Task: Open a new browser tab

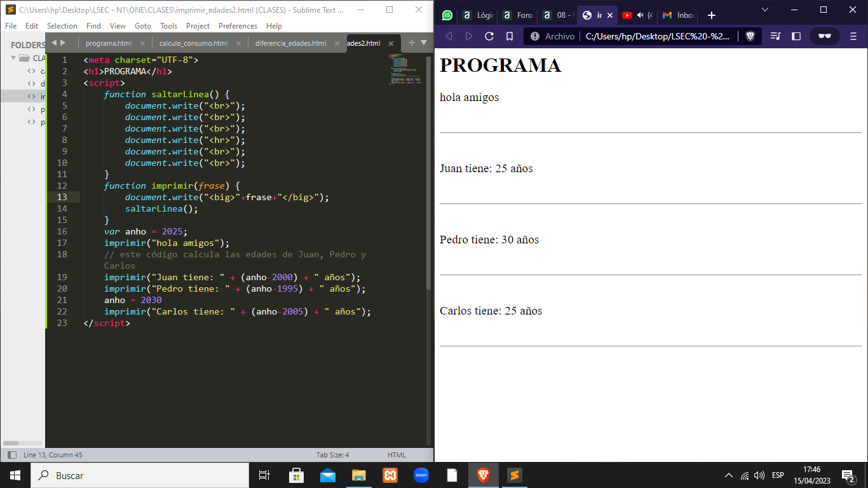Action: 711,15
